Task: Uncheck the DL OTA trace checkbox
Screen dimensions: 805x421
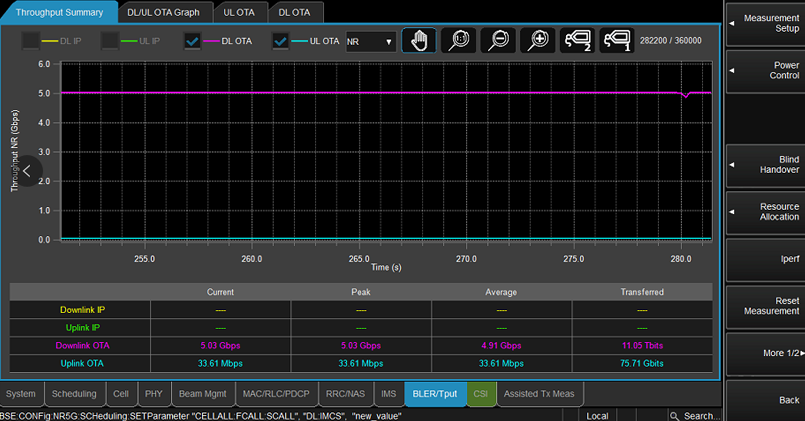Action: pyautogui.click(x=192, y=41)
